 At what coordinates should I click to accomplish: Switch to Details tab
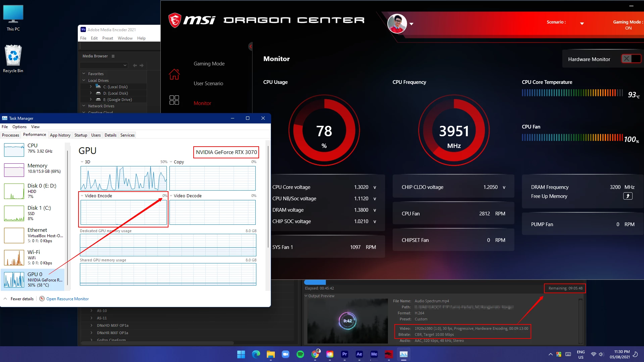[x=110, y=135]
